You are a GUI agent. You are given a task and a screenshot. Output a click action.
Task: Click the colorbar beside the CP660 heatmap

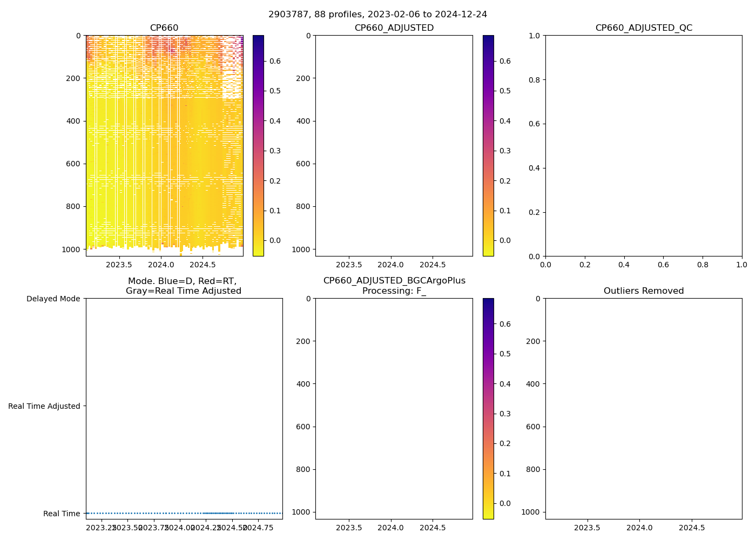point(258,145)
